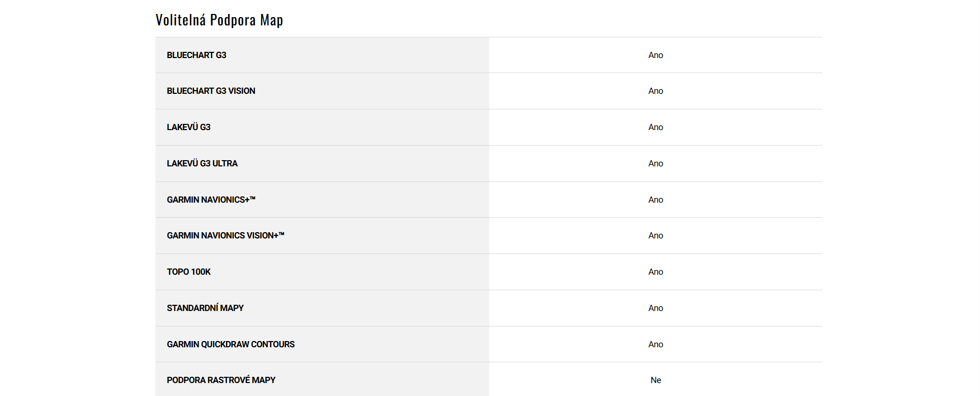The width and height of the screenshot is (980, 396).
Task: Select the TOPO 100K row label
Action: pyautogui.click(x=189, y=272)
